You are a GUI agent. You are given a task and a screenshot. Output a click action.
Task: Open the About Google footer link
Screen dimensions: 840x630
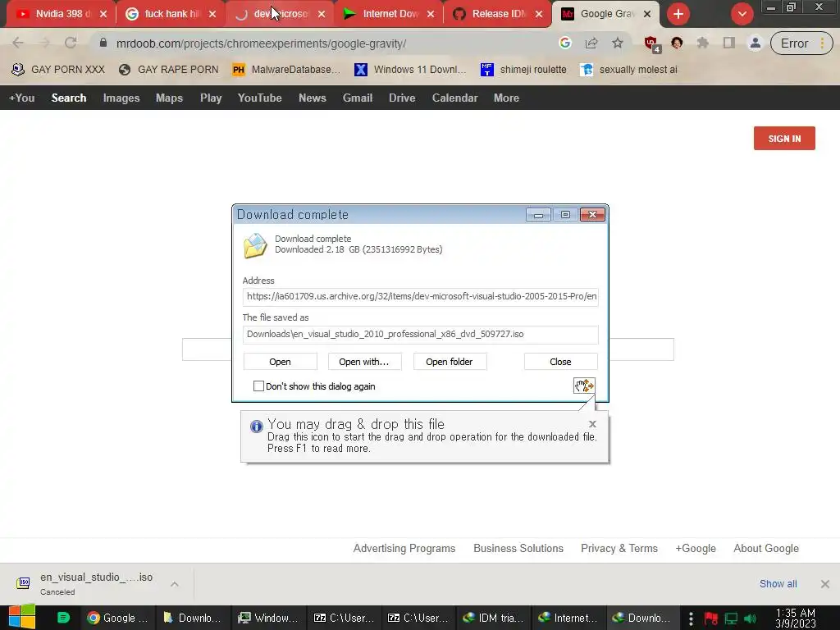(x=766, y=549)
